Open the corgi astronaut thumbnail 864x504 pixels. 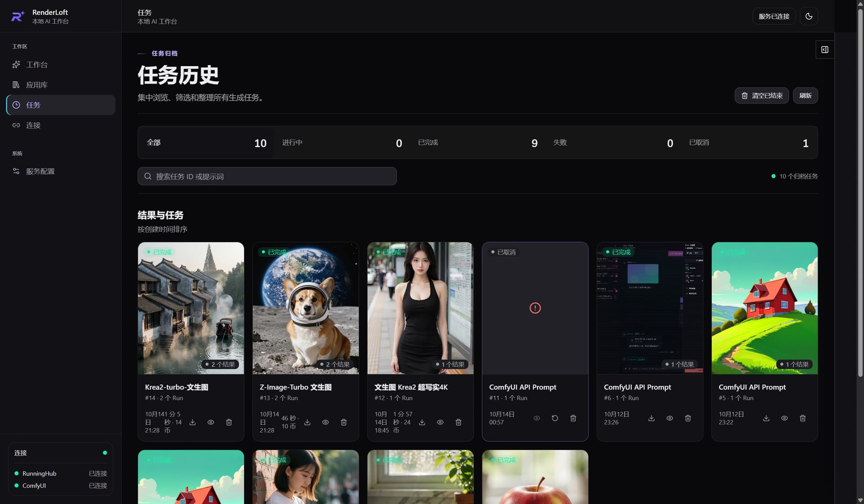pos(306,308)
